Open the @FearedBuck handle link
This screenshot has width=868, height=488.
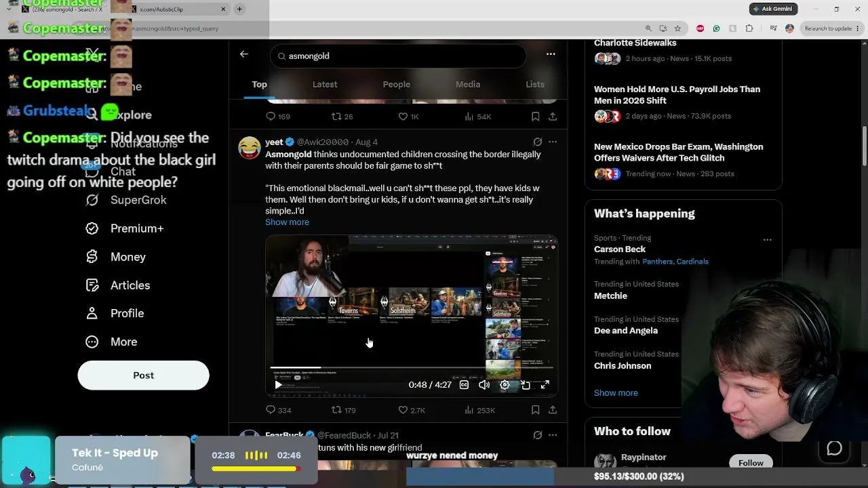pos(345,435)
